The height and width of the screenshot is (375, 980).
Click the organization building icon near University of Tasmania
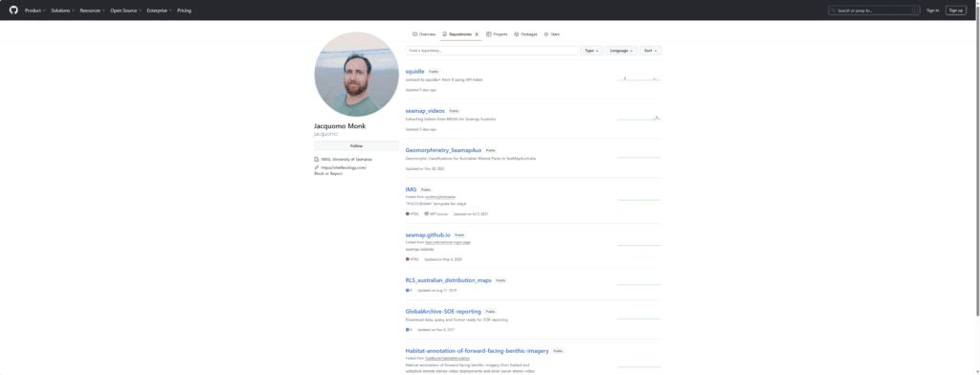[316, 160]
